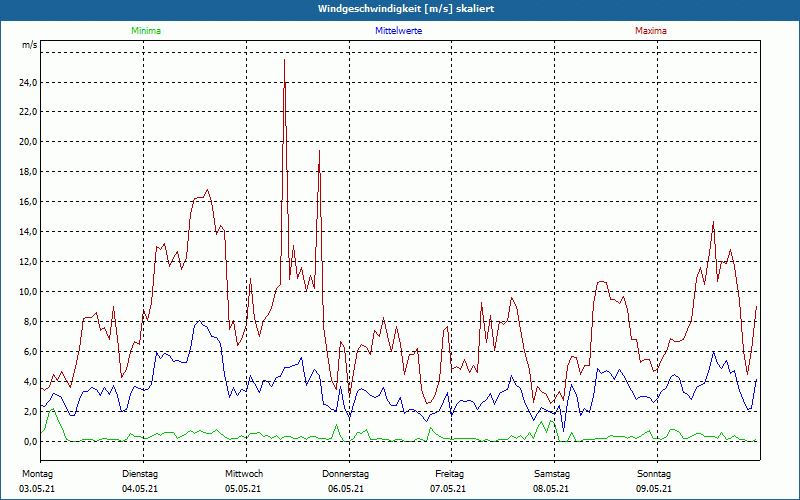Screen dimensions: 800x500
Task: Click the 22,0 y-axis value
Action: tap(29, 112)
